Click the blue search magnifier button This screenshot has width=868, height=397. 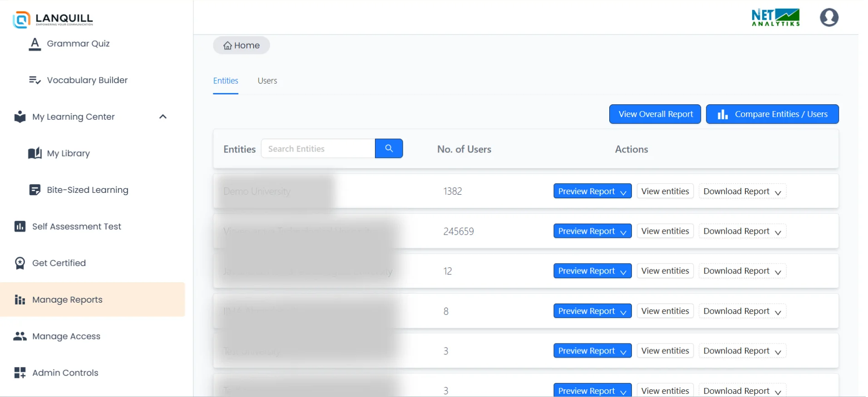coord(389,148)
